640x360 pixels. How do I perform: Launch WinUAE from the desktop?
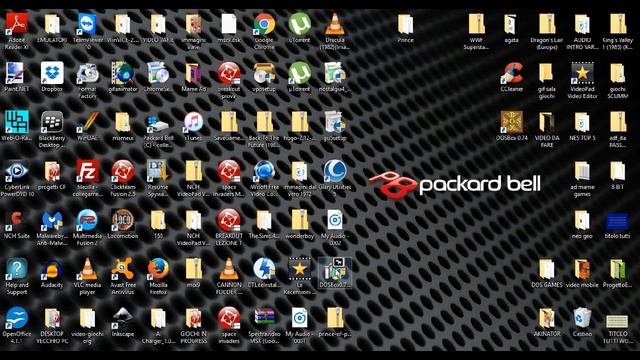(87, 122)
